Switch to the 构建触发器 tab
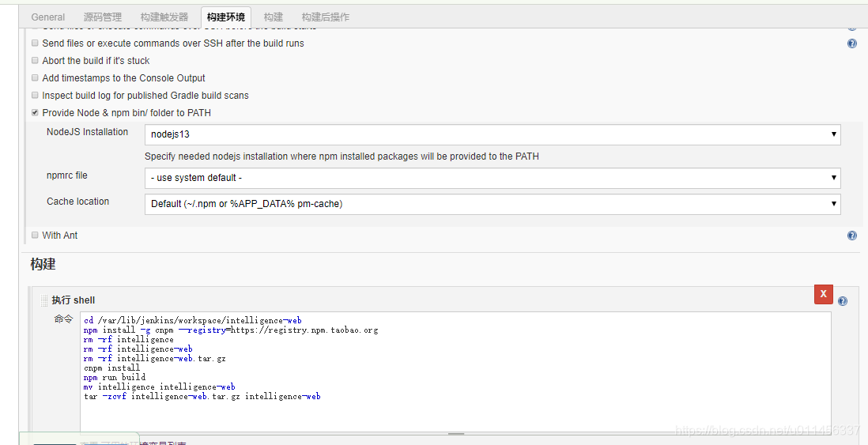Viewport: 868px width, 445px height. 164,17
